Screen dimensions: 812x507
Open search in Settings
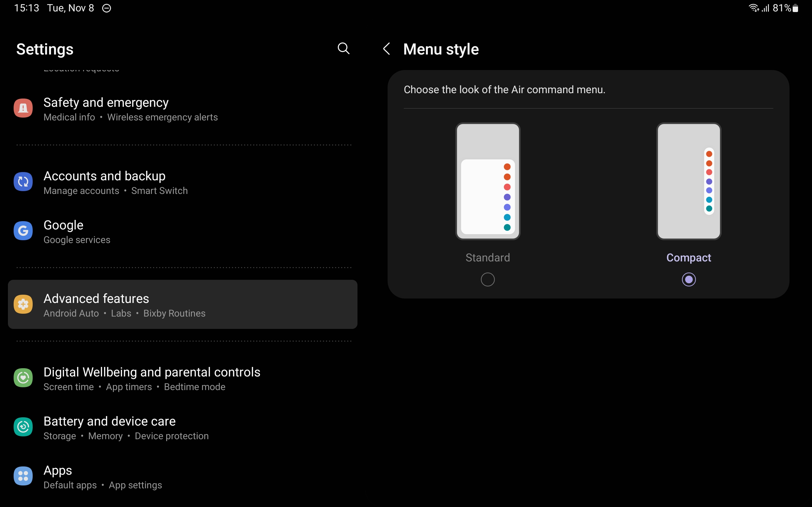coord(343,48)
